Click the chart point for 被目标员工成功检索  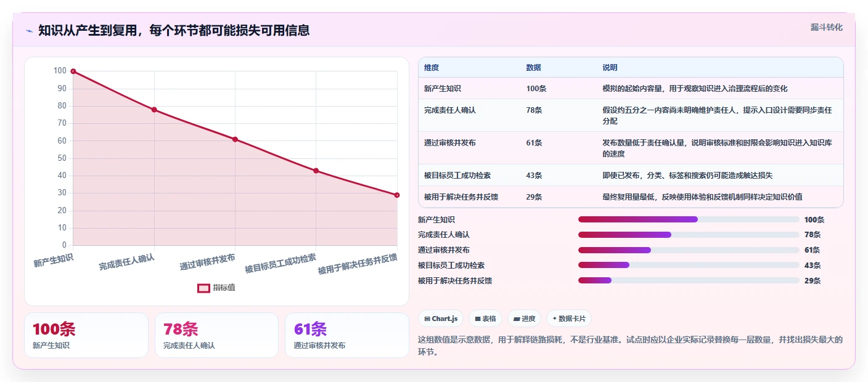[x=316, y=171]
